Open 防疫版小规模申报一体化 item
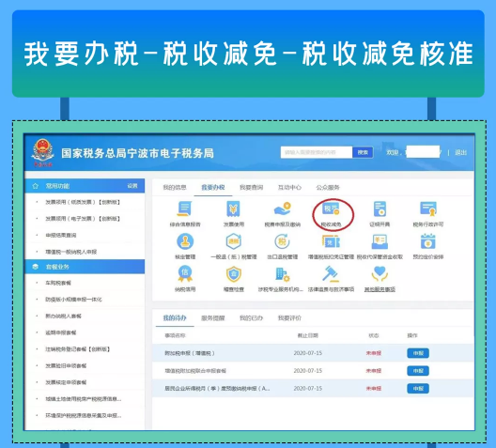This screenshot has width=496, height=448. click(x=73, y=300)
